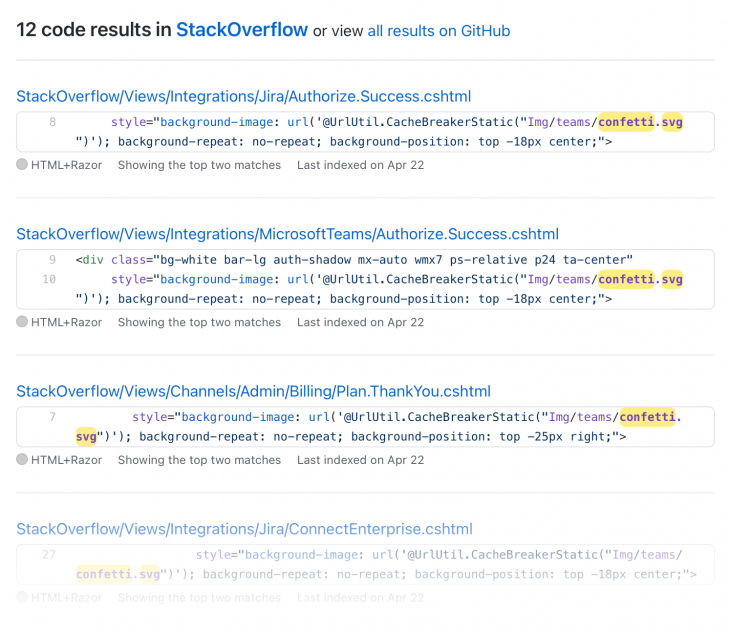Click 'Showing the top two matches' under Jira Authorize.Success

pos(199,165)
